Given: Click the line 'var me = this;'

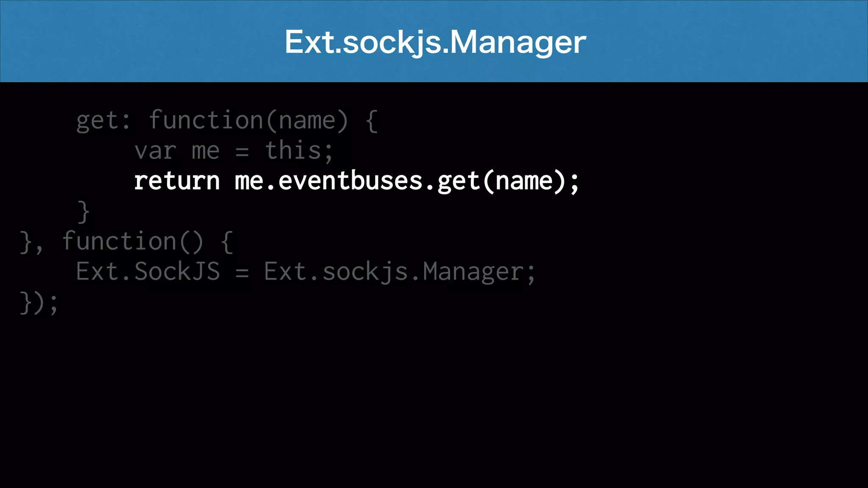Looking at the screenshot, I should 234,151.
